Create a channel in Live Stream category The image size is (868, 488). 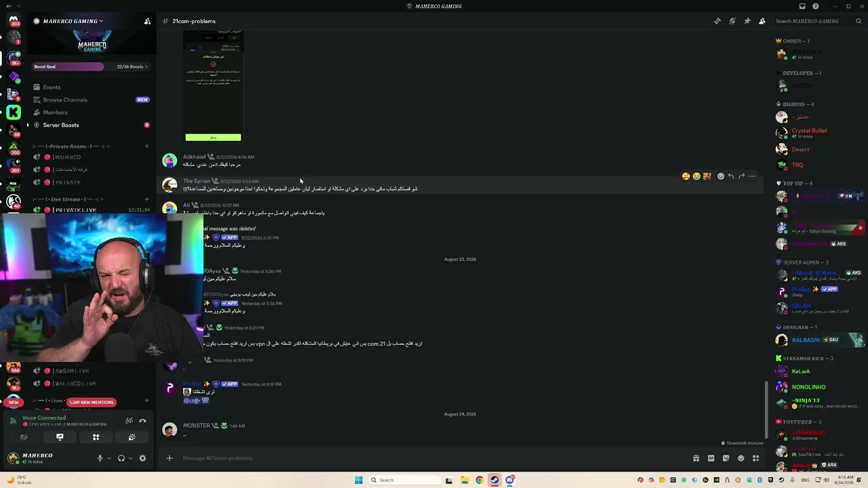(146, 199)
